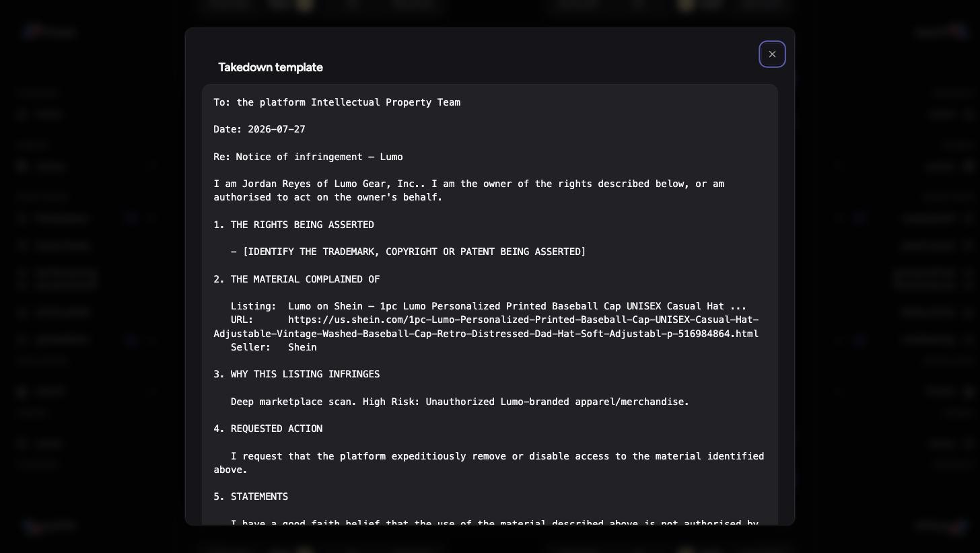Click the us.shein.com listing URL
Viewport: 980px width, 553px height.
[486, 327]
